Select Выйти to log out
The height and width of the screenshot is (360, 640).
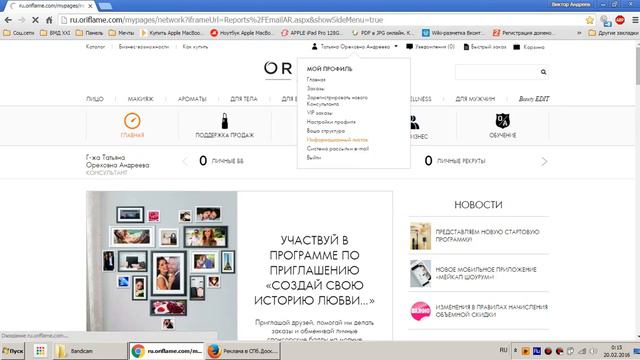click(313, 158)
